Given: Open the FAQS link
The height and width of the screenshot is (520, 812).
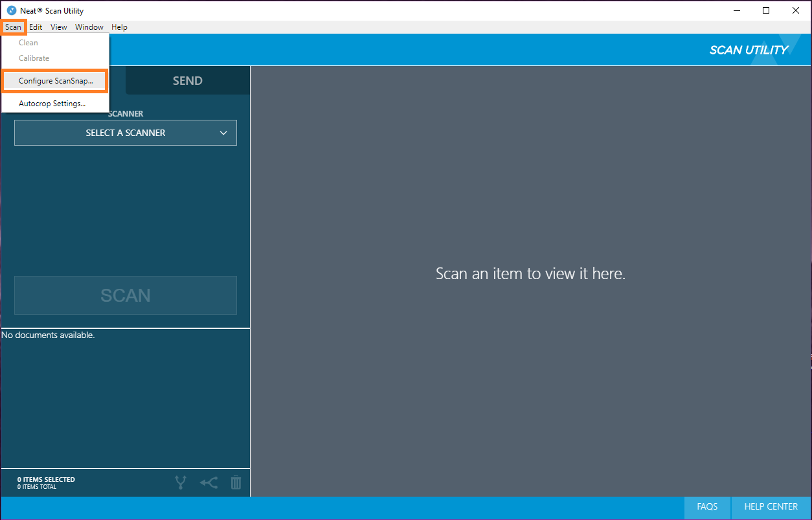Looking at the screenshot, I should [707, 506].
